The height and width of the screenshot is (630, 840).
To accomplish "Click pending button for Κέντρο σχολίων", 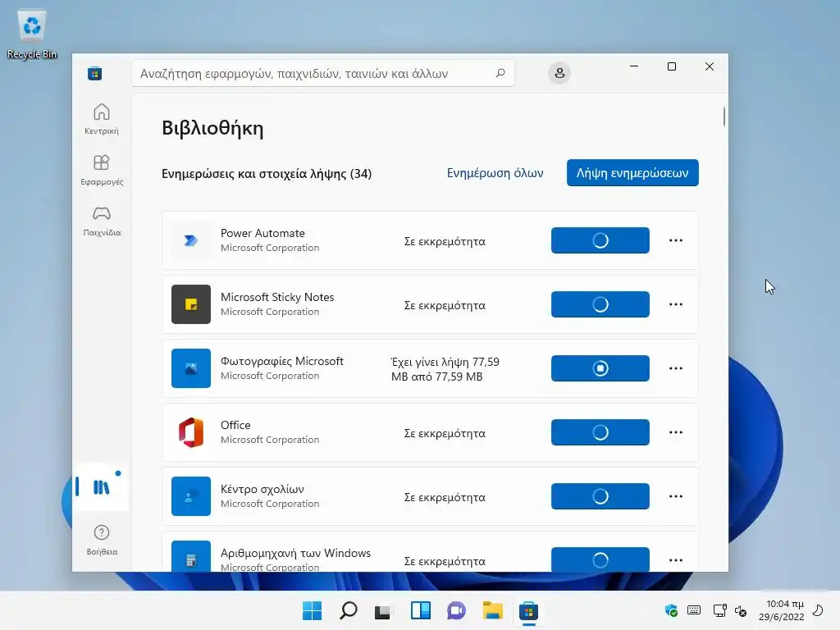I will 600,496.
